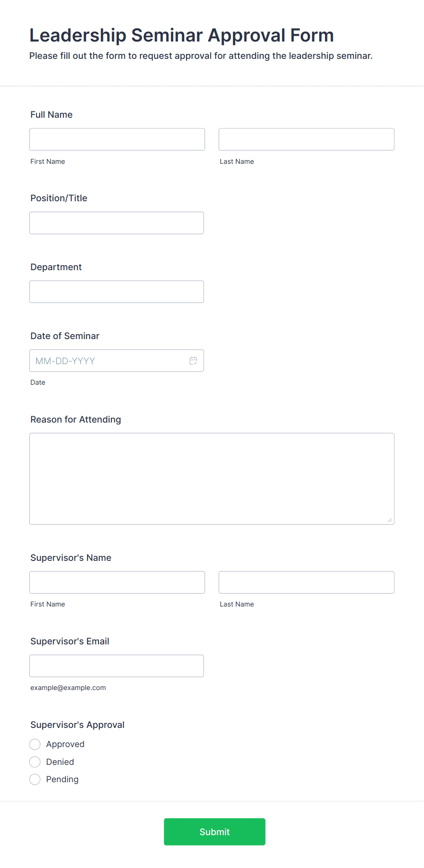
Task: Select the Approved radio button
Action: 35,744
